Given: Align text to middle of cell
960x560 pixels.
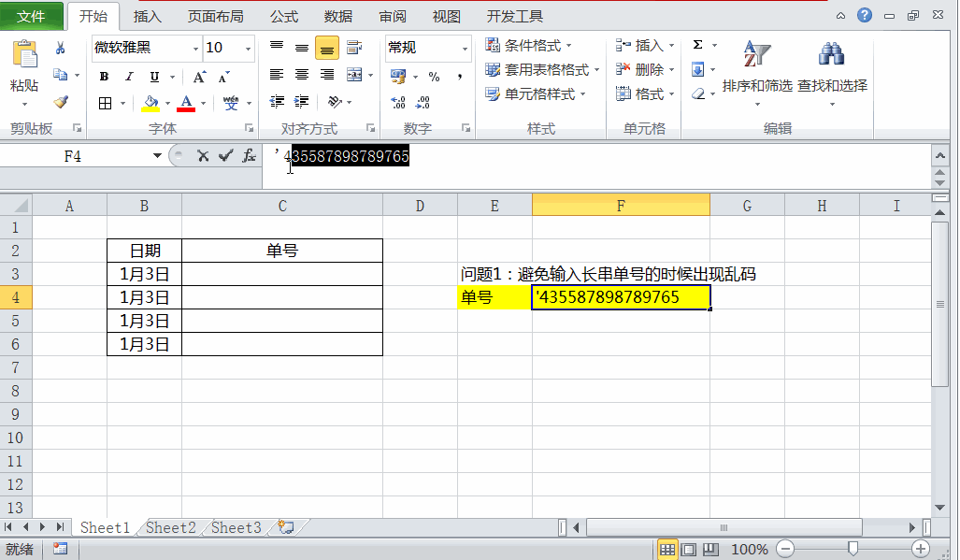Looking at the screenshot, I should [302, 48].
